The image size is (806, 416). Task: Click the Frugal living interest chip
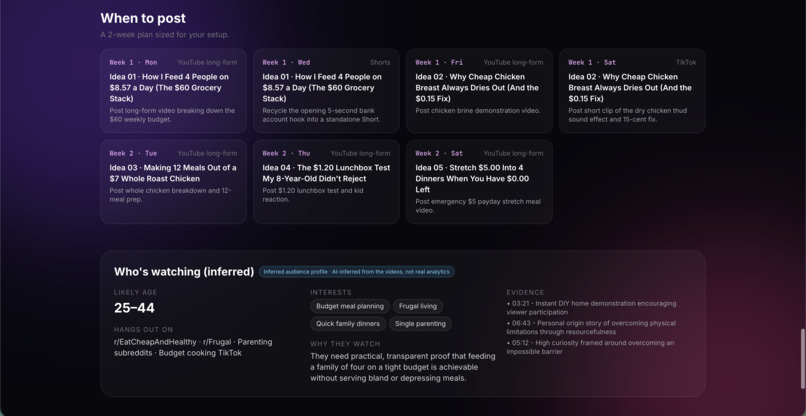[418, 306]
